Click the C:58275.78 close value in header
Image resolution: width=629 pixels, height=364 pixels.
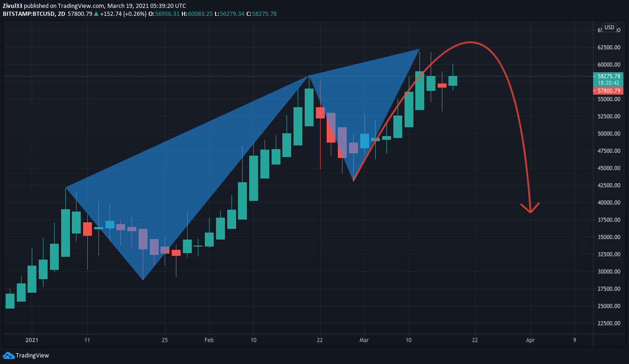[x=262, y=14]
